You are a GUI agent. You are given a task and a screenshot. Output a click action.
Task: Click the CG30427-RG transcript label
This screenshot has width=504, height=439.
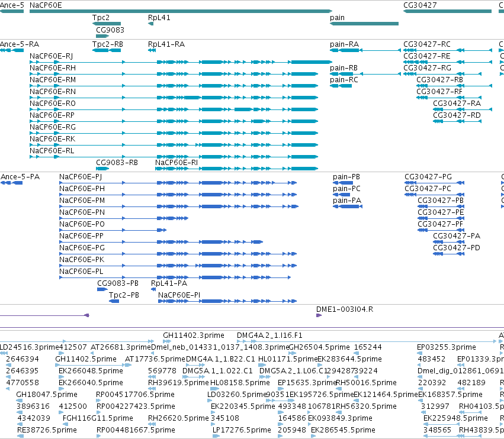pyautogui.click(x=427, y=68)
